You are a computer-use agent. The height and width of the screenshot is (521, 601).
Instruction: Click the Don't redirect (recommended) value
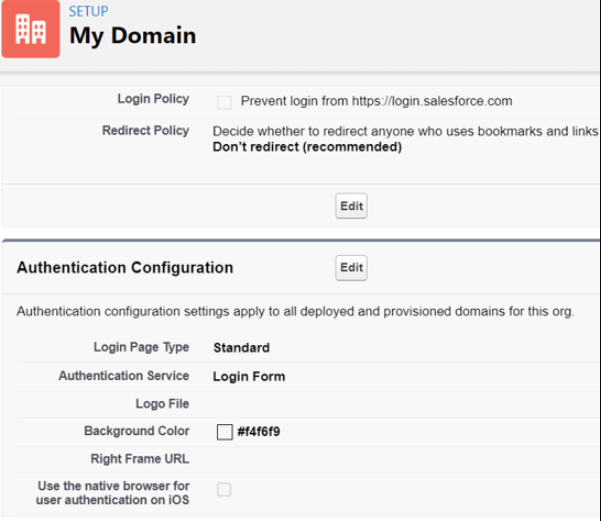click(x=307, y=147)
